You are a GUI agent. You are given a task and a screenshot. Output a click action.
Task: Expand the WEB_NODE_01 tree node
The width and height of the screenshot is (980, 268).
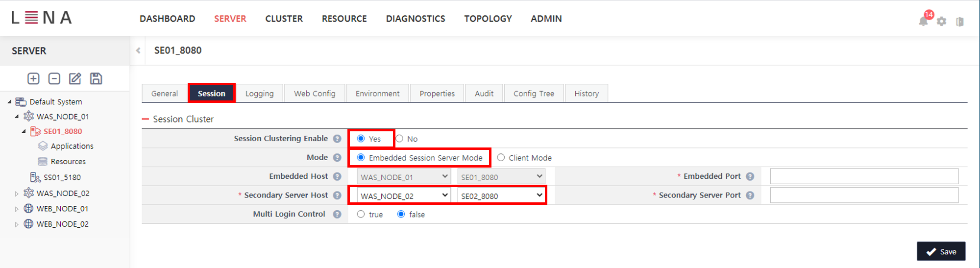click(17, 209)
